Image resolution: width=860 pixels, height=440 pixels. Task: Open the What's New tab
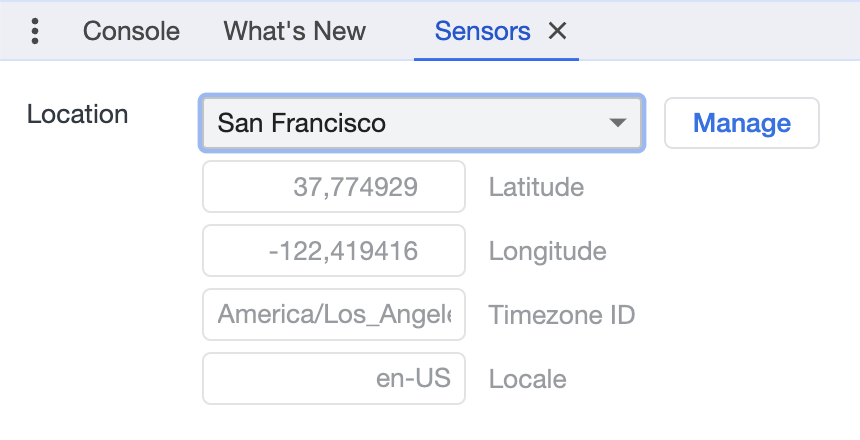[x=294, y=31]
